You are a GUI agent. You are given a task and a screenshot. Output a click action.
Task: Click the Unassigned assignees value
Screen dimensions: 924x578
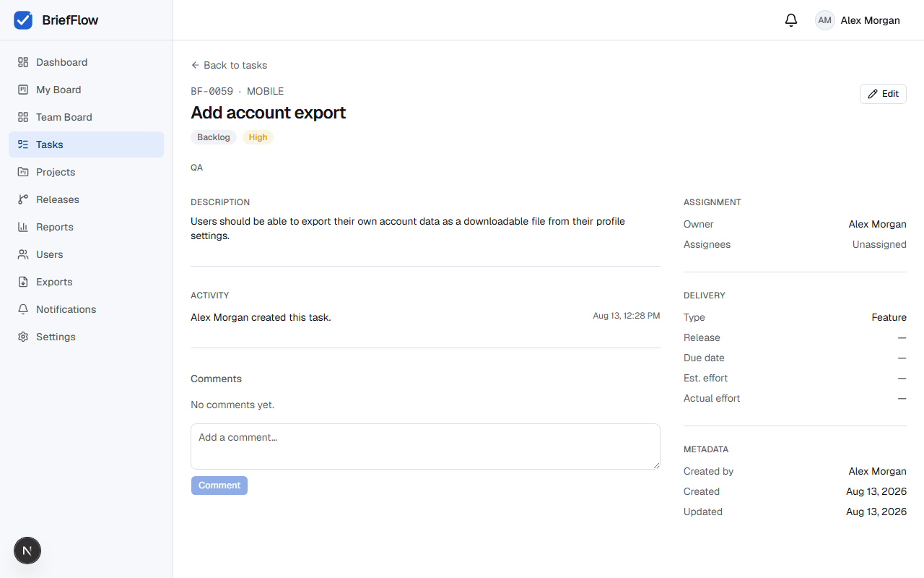click(x=879, y=244)
